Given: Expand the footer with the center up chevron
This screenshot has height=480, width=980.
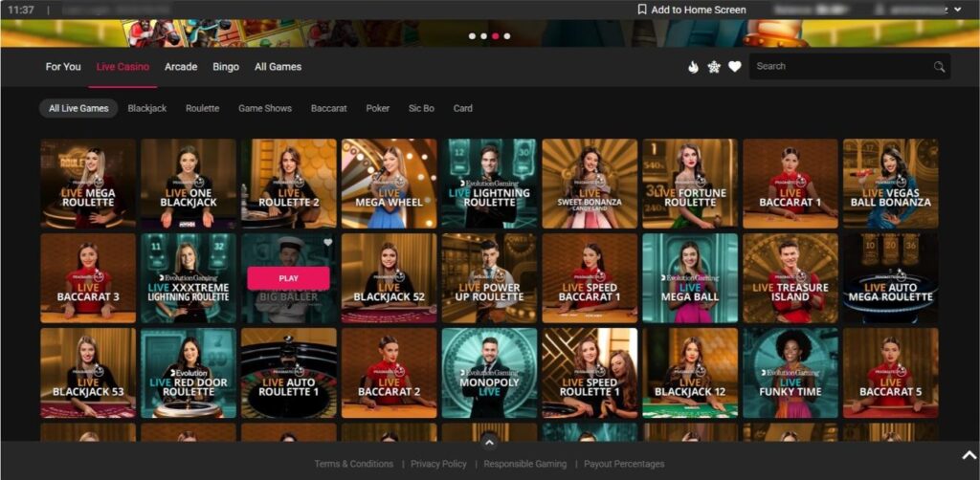Looking at the screenshot, I should 489,442.
